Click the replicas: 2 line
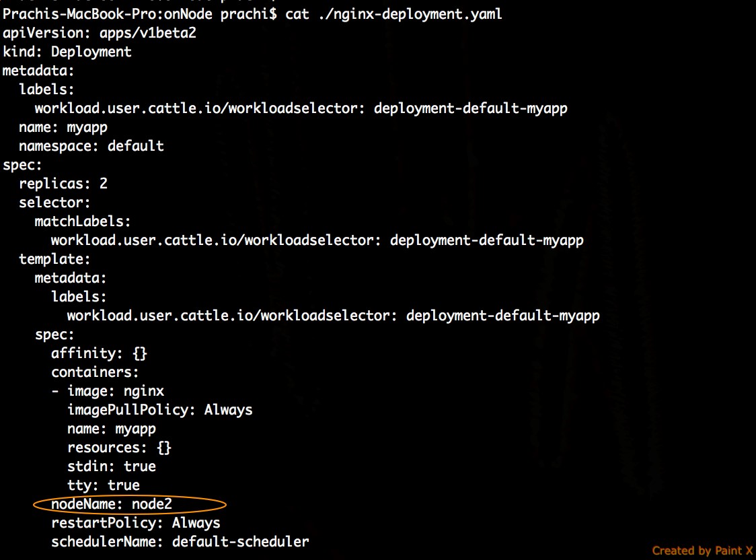The image size is (756, 560). 63,184
